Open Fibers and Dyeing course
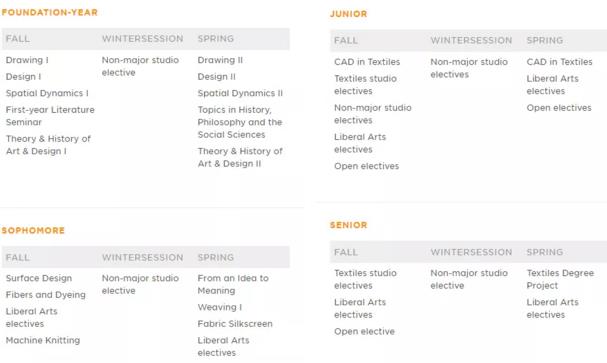The width and height of the screenshot is (607, 363). tap(46, 295)
